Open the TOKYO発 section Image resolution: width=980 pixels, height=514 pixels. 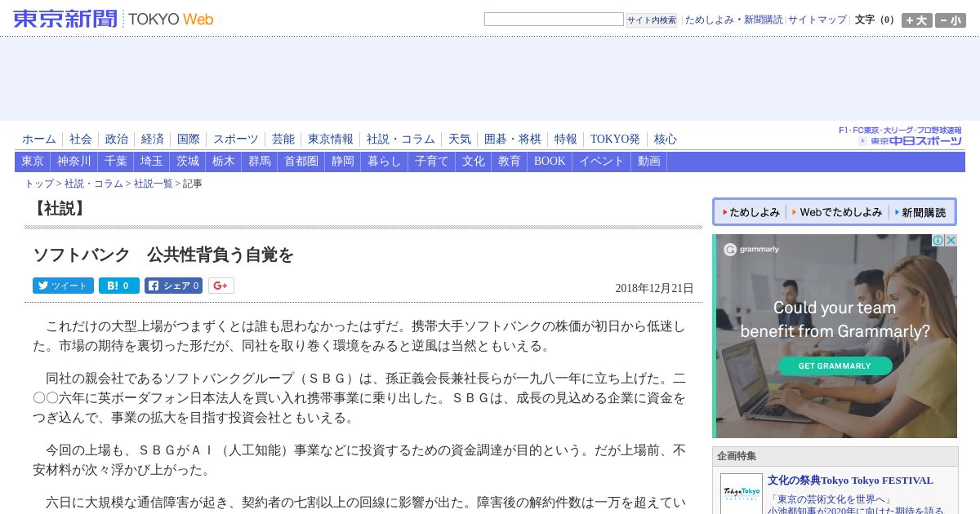pos(615,140)
